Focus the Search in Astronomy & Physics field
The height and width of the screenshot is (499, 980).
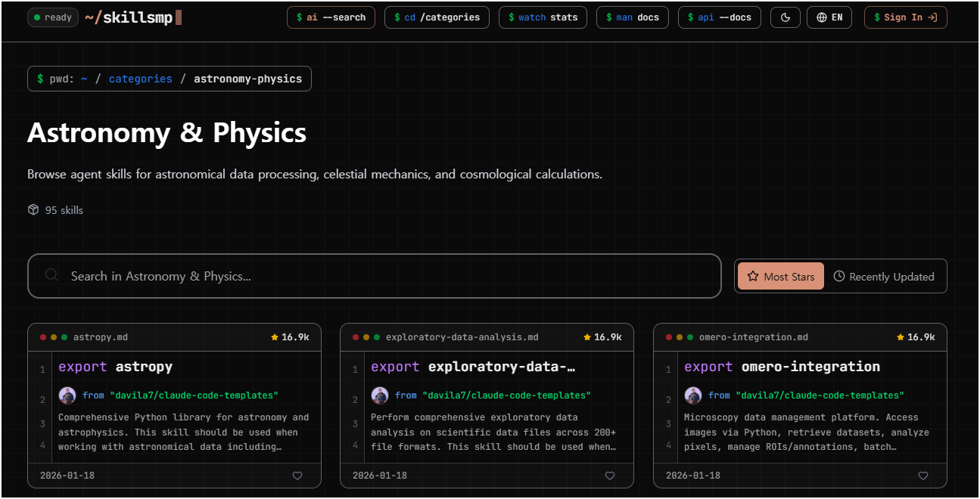click(x=375, y=276)
